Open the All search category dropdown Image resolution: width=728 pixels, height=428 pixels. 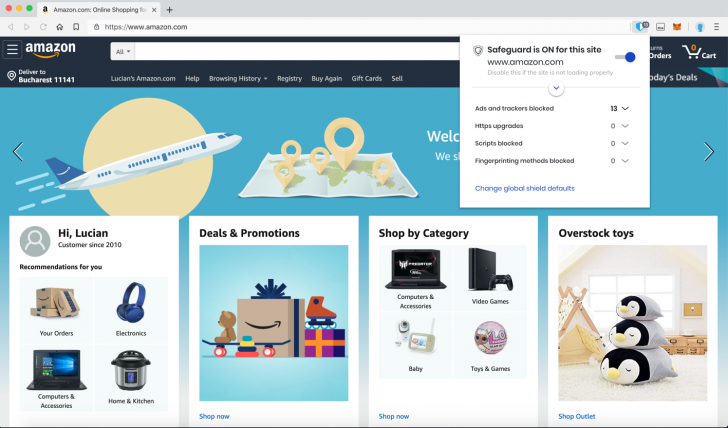[x=123, y=52]
